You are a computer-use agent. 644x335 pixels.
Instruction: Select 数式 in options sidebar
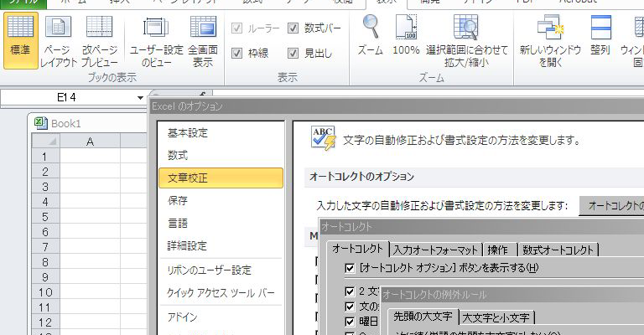tap(221, 156)
